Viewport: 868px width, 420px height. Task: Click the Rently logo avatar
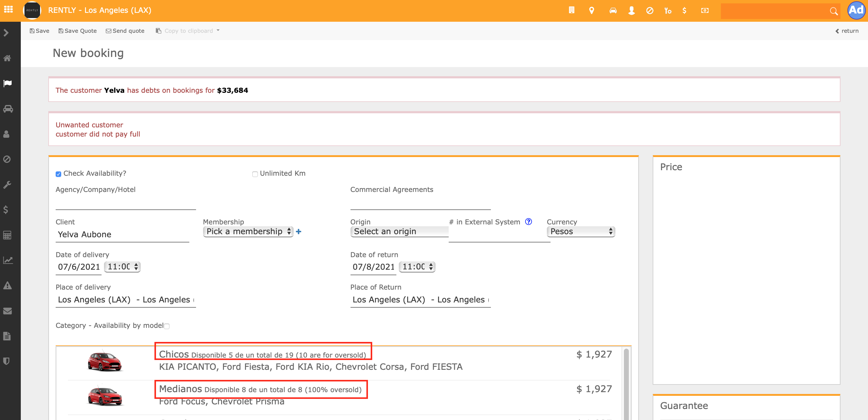[x=32, y=10]
